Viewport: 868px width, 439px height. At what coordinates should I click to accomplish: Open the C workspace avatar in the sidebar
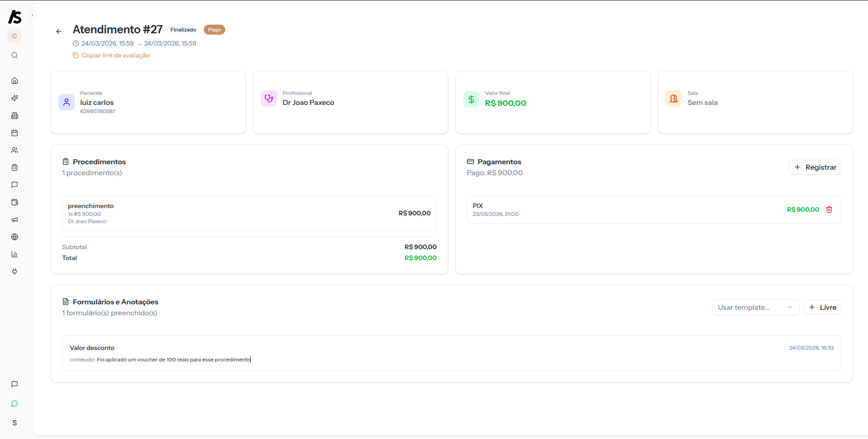tap(15, 36)
